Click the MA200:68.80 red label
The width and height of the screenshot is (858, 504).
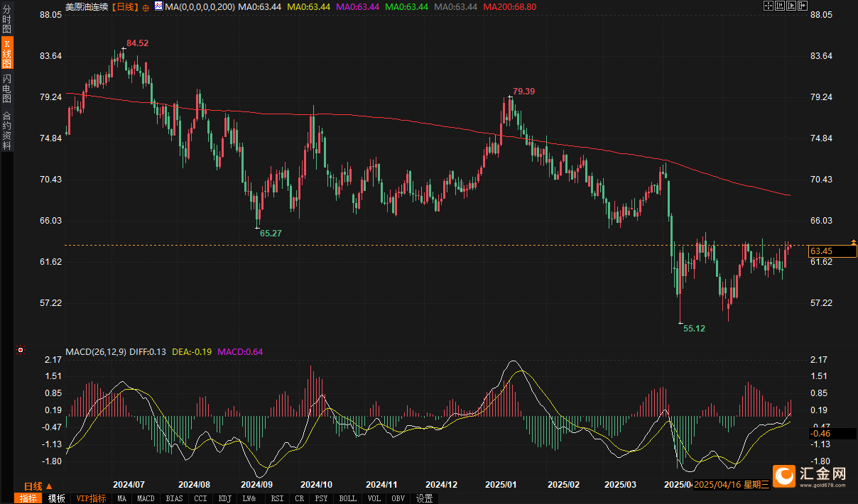(509, 6)
